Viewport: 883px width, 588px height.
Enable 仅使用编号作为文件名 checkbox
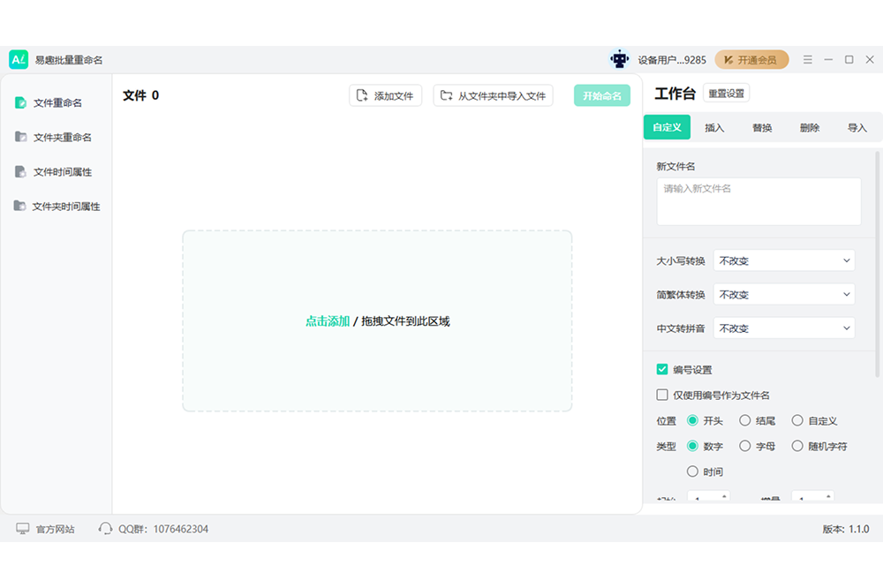point(662,395)
